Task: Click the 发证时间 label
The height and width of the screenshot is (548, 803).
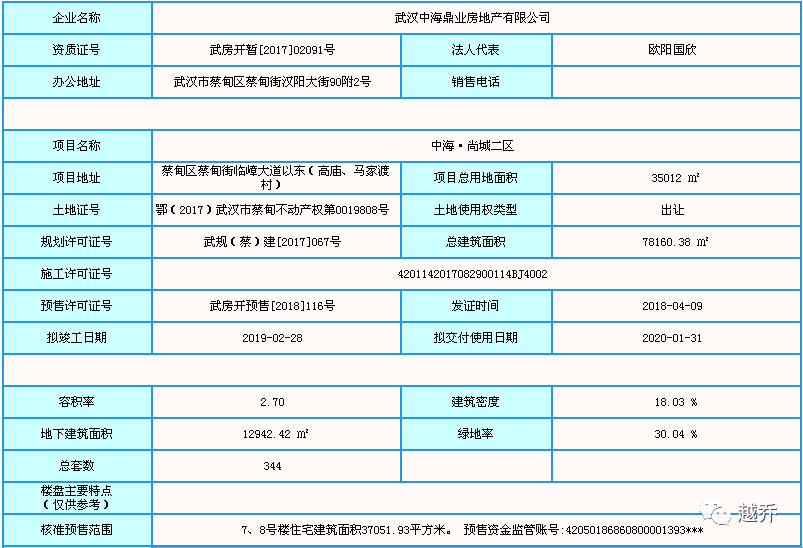Action: [x=475, y=306]
